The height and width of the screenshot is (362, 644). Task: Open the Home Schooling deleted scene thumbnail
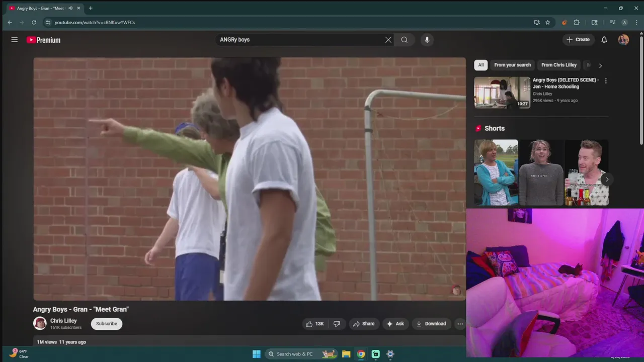[x=502, y=93]
